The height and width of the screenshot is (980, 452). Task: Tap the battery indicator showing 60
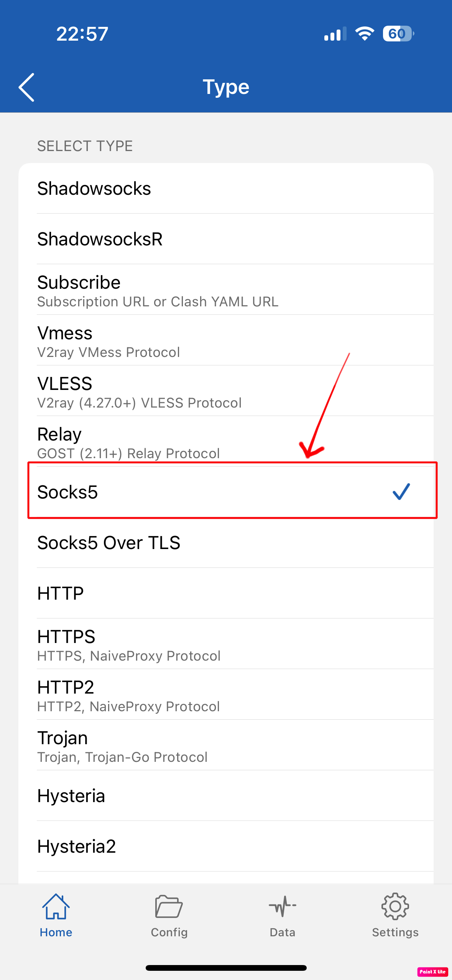pos(398,34)
